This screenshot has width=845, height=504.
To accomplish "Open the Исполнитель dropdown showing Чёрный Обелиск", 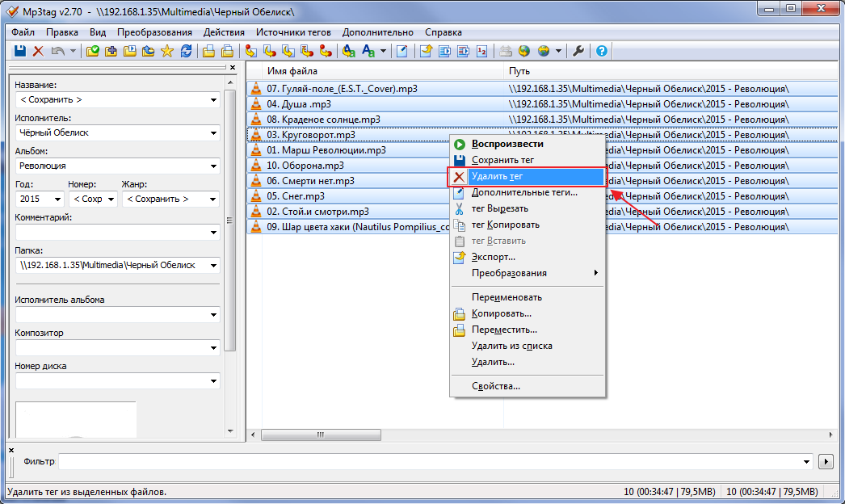I will click(x=213, y=133).
